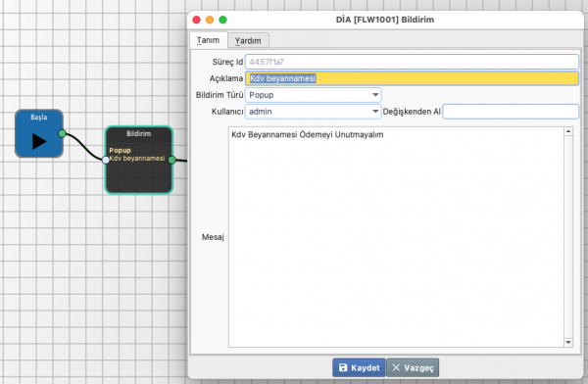The width and height of the screenshot is (588, 384).
Task: Click the green output port of Bildirim node
Action: point(172,160)
